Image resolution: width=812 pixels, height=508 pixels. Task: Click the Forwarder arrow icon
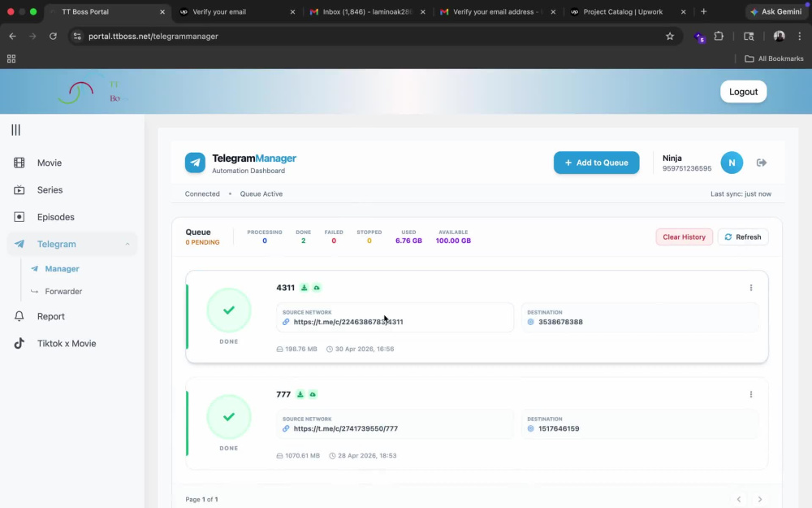pos(34,291)
